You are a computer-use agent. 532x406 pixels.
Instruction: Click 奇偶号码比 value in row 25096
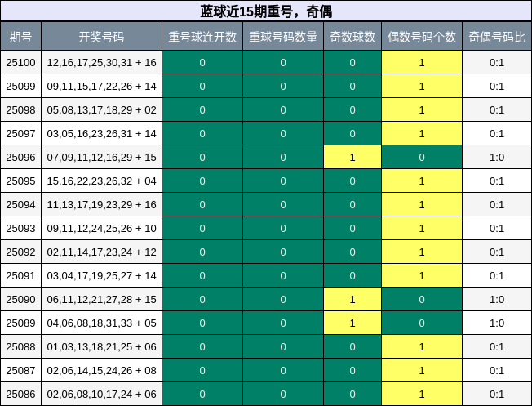point(497,158)
